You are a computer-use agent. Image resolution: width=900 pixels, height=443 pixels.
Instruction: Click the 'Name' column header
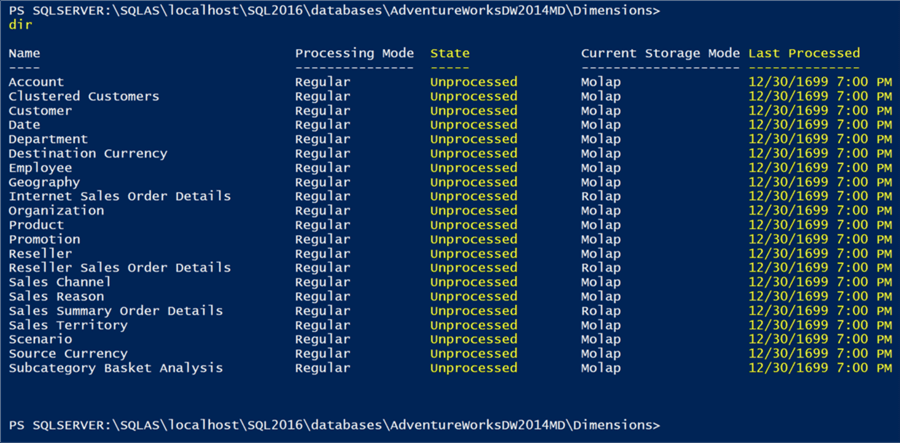pyautogui.click(x=24, y=53)
